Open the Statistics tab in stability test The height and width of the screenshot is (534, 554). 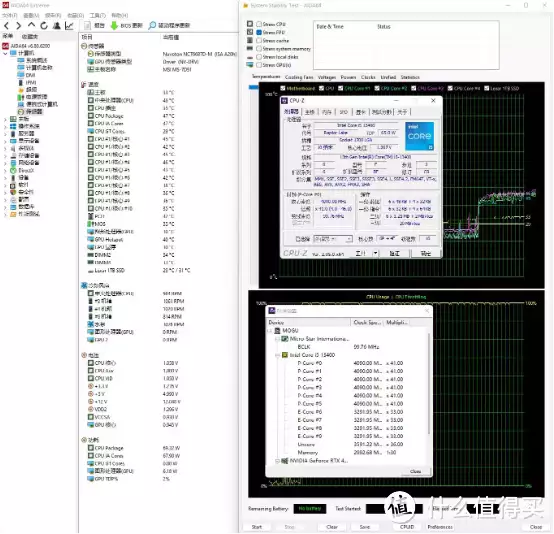pos(410,77)
